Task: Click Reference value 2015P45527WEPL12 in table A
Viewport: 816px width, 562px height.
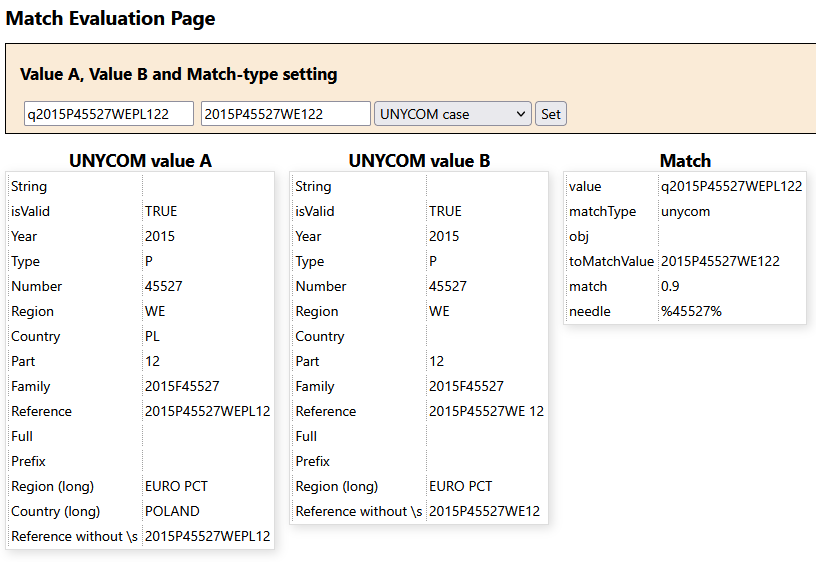Action: (x=207, y=411)
